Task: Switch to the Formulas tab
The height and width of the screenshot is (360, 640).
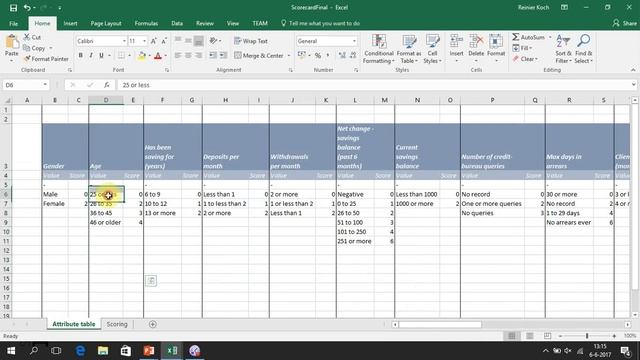Action: coord(146,23)
